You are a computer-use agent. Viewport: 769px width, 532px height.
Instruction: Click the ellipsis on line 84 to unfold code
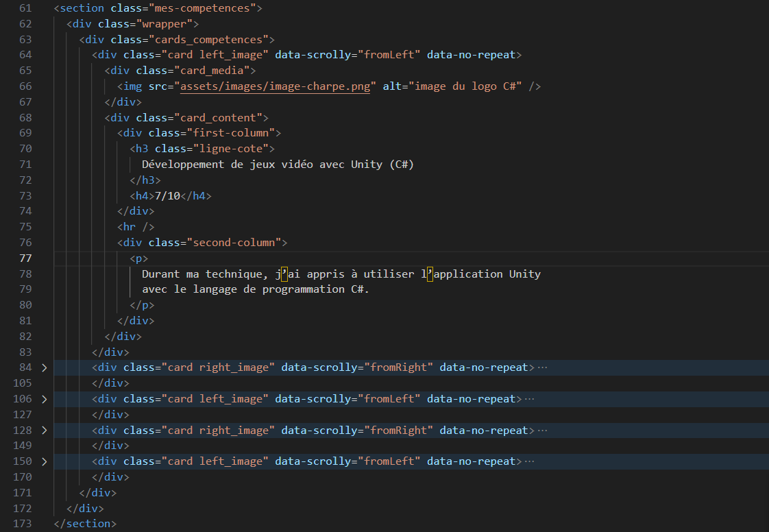pyautogui.click(x=541, y=367)
